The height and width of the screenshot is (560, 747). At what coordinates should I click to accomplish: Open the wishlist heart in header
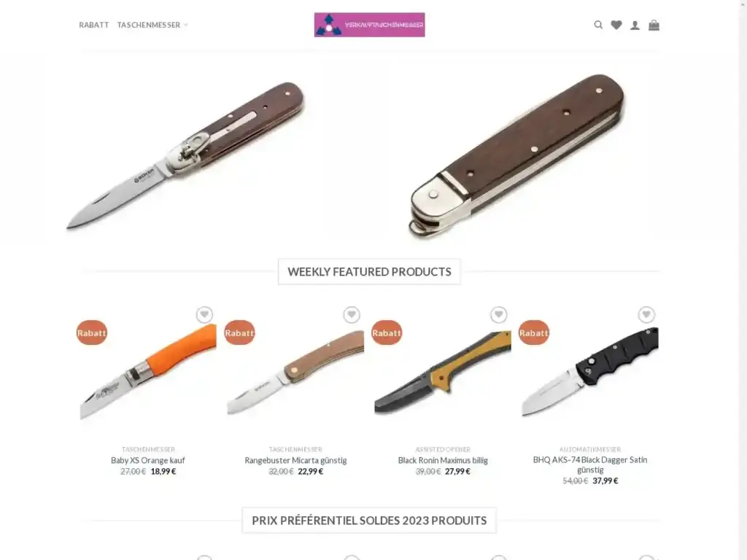click(x=616, y=25)
